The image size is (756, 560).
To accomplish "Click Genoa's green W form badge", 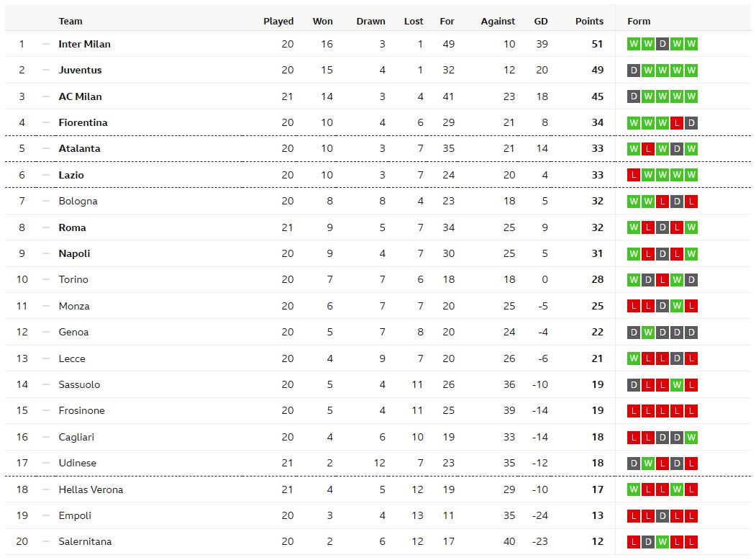I will click(648, 333).
